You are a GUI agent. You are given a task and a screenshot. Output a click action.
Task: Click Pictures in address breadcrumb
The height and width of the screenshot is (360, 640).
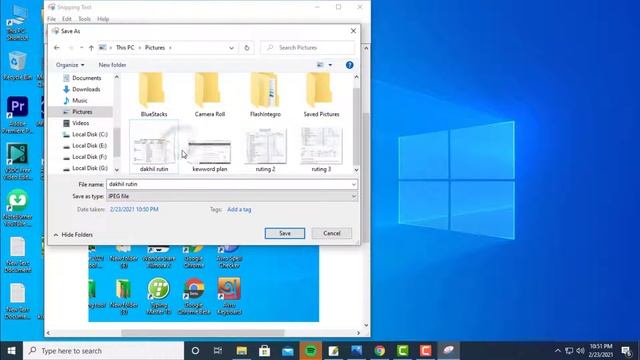pyautogui.click(x=155, y=48)
